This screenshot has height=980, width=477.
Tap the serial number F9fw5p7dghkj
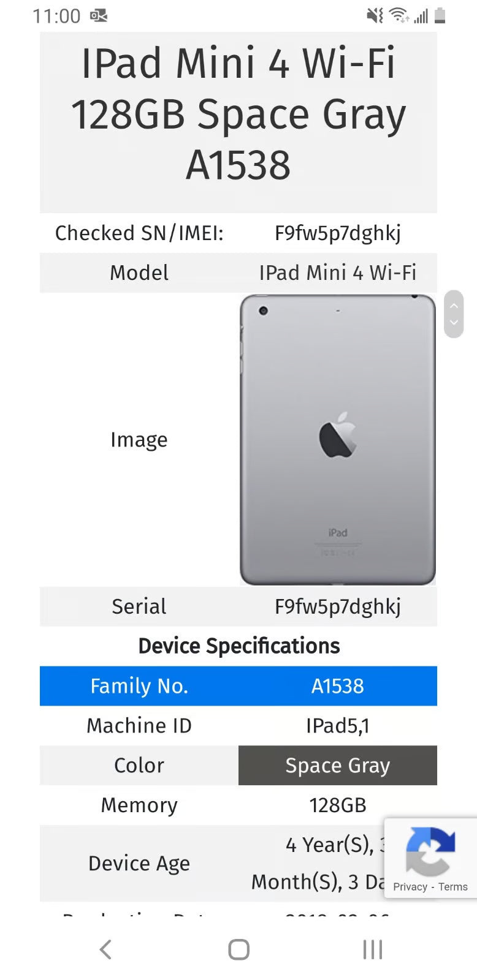pyautogui.click(x=338, y=606)
